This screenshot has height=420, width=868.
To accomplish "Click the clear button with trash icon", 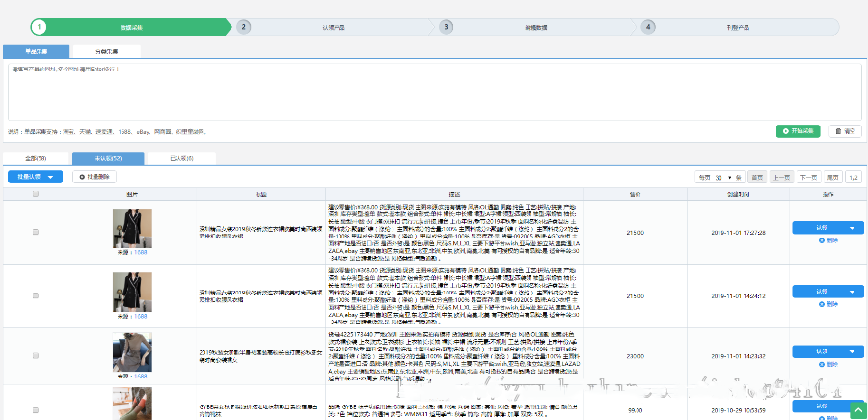I will click(844, 131).
